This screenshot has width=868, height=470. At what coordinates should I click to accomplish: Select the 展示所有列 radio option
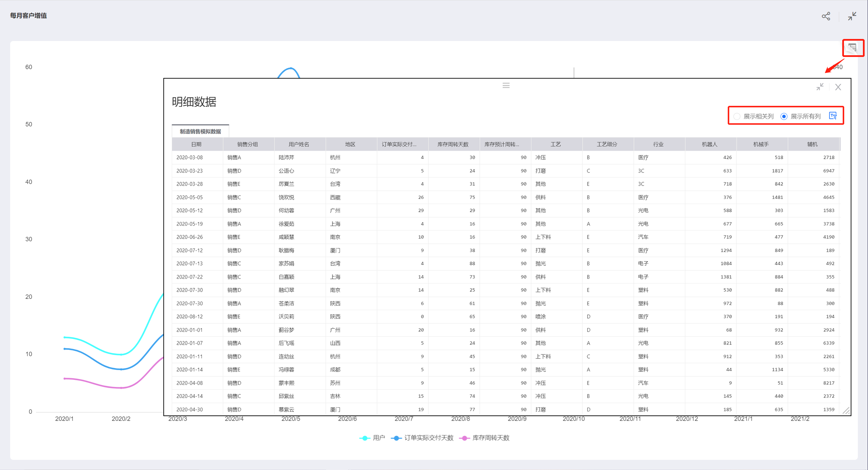[x=784, y=116]
